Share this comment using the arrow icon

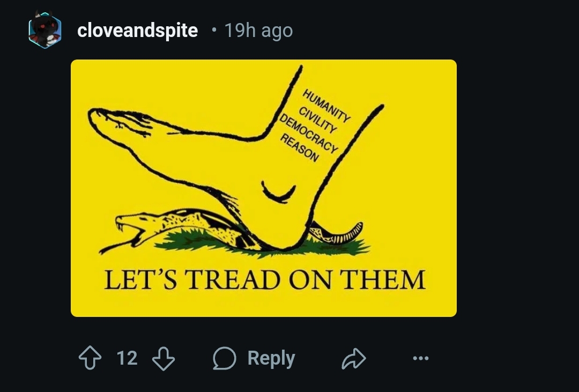point(354,358)
